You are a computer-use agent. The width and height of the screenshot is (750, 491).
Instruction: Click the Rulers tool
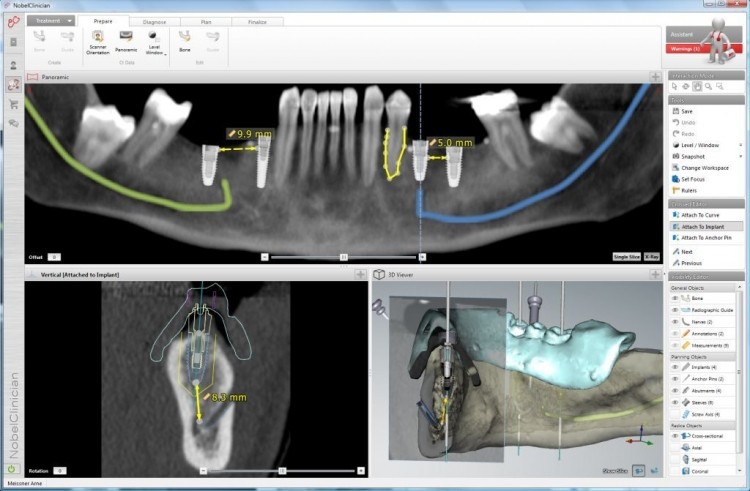684,190
